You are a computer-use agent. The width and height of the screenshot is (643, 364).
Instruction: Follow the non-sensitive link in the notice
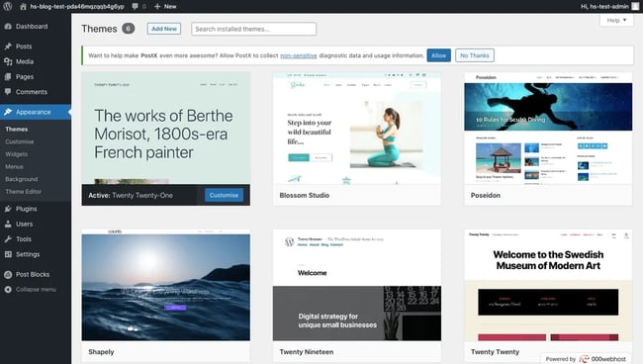point(299,55)
